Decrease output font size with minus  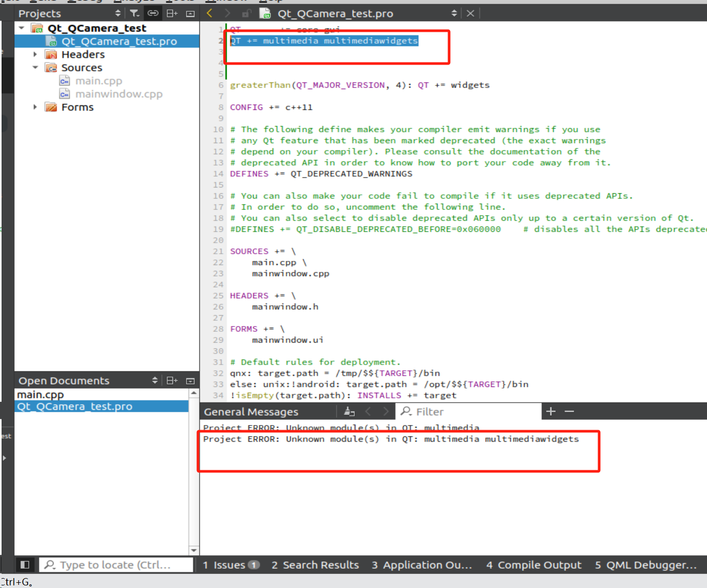tap(569, 411)
